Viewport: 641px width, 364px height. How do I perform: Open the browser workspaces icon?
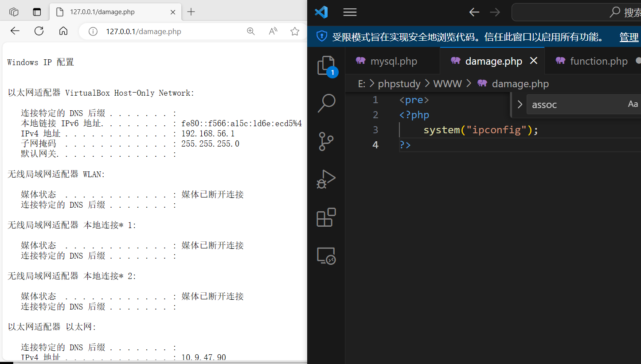[x=14, y=12]
